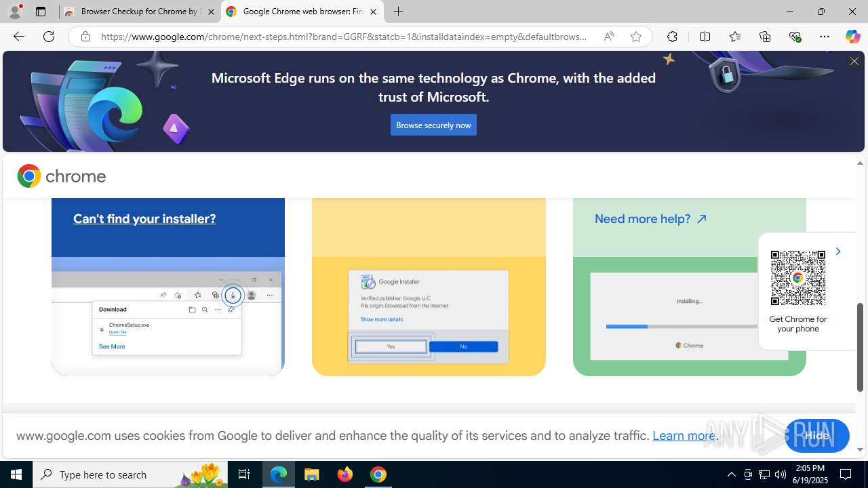Click the address bar URL
Screen dimensions: 868x488
click(x=344, y=37)
